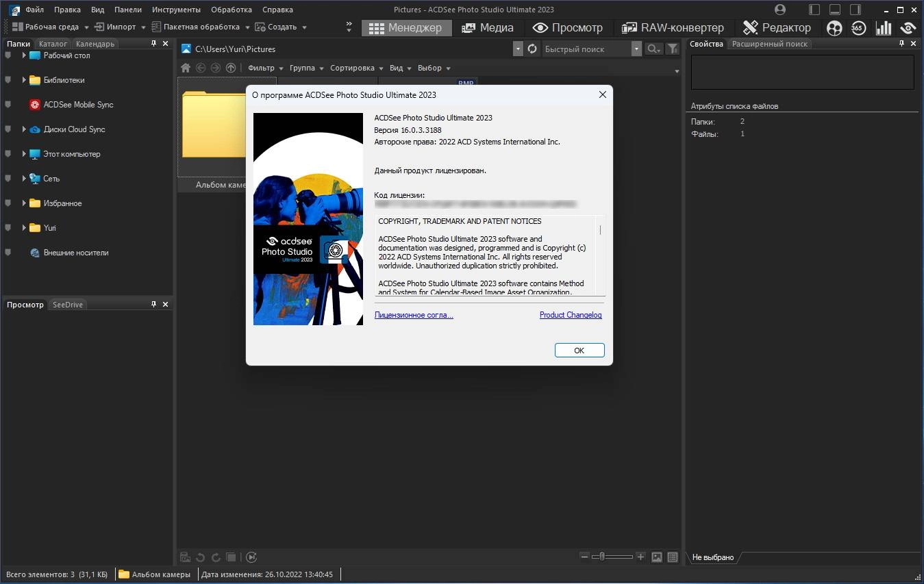This screenshot has width=924, height=584.
Task: Close the Папки panel
Action: (x=166, y=43)
